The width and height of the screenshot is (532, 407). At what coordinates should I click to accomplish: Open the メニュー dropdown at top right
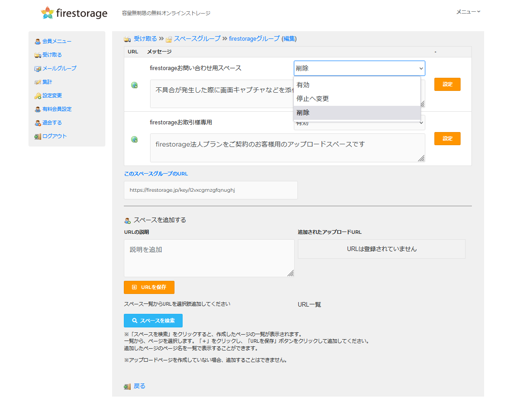(468, 12)
